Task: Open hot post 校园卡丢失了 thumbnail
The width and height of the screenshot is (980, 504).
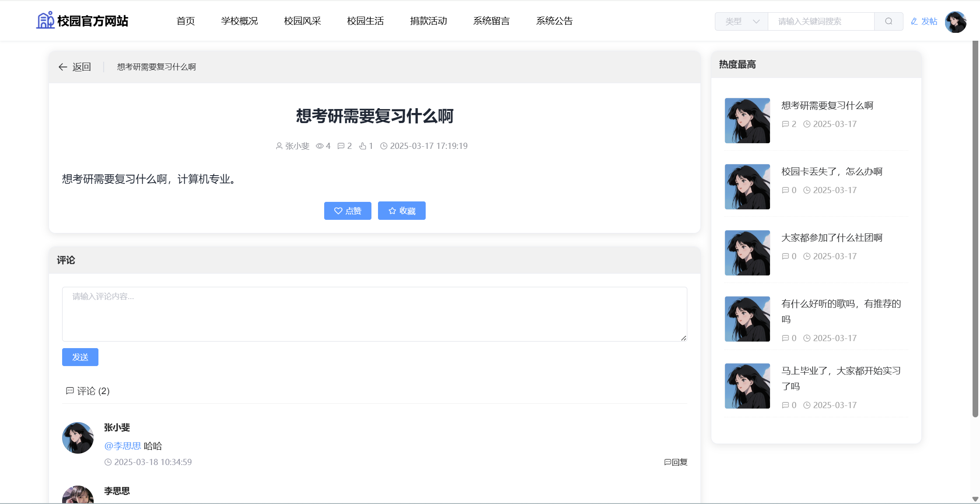Action: pyautogui.click(x=747, y=187)
